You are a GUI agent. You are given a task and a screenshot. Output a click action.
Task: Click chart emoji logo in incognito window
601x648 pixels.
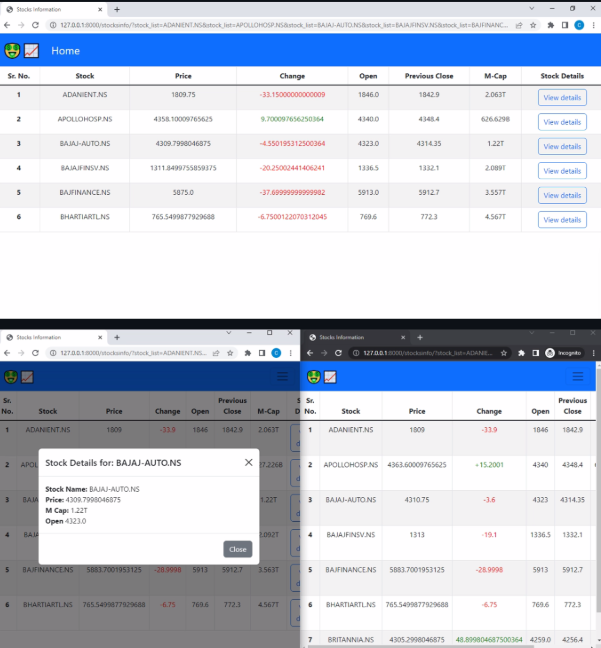click(x=330, y=376)
